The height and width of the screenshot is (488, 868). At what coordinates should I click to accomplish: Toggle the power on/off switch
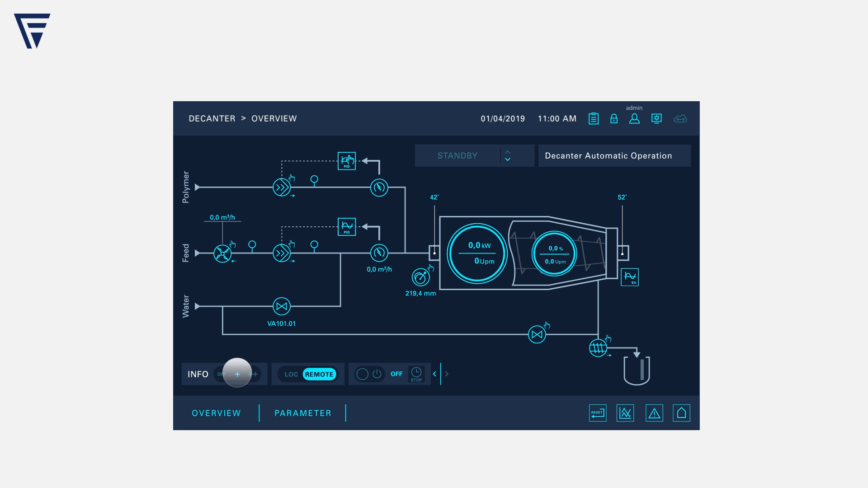[370, 374]
